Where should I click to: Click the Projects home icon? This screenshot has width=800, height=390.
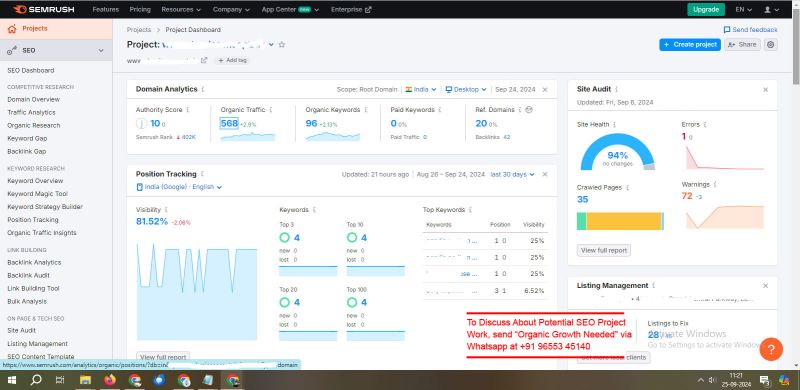(x=12, y=29)
